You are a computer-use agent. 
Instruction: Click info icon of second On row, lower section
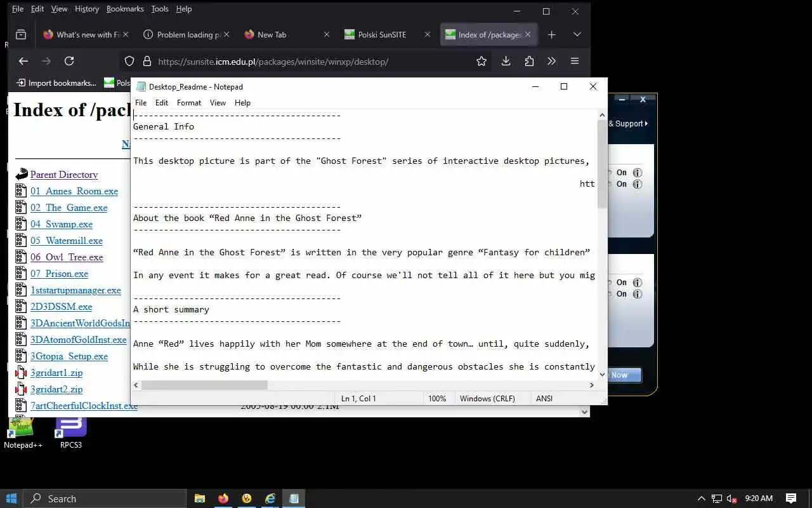tap(638, 294)
